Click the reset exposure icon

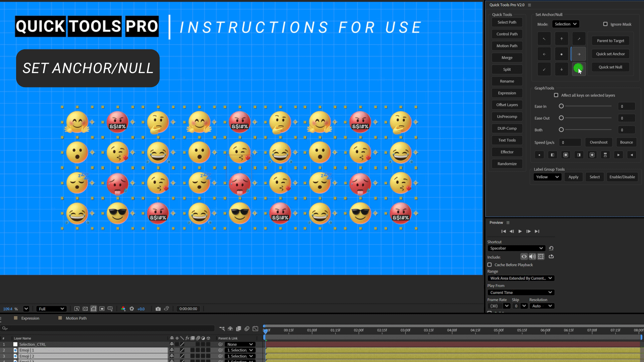pyautogui.click(x=131, y=309)
